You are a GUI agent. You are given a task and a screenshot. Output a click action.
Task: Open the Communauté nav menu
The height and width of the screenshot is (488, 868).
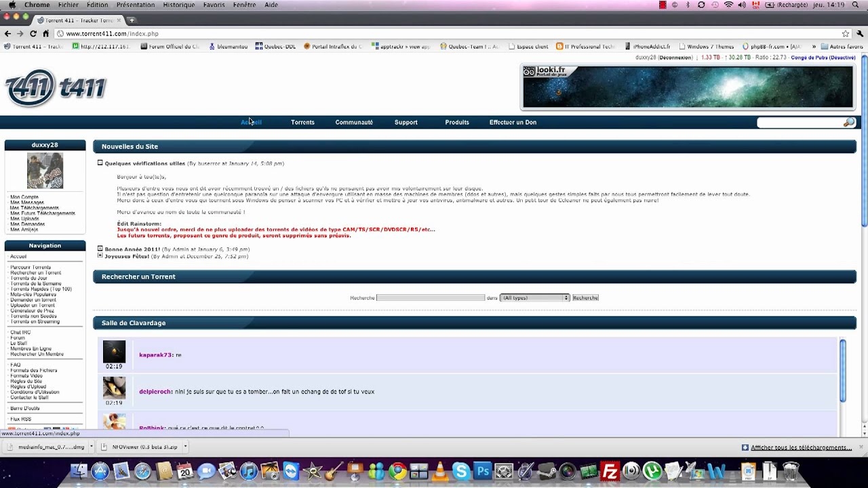click(x=354, y=122)
